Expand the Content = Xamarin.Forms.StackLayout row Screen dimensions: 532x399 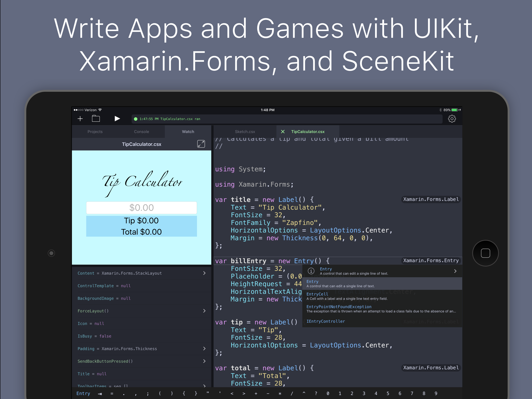(x=141, y=273)
